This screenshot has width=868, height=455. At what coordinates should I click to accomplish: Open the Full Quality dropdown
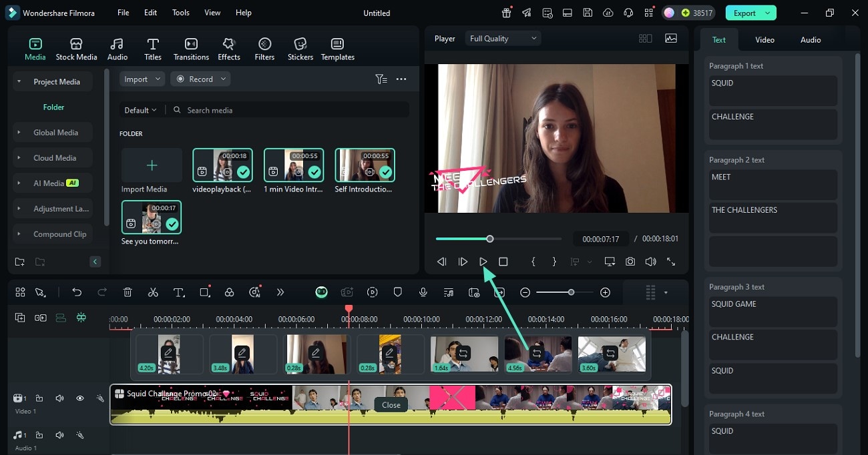503,39
